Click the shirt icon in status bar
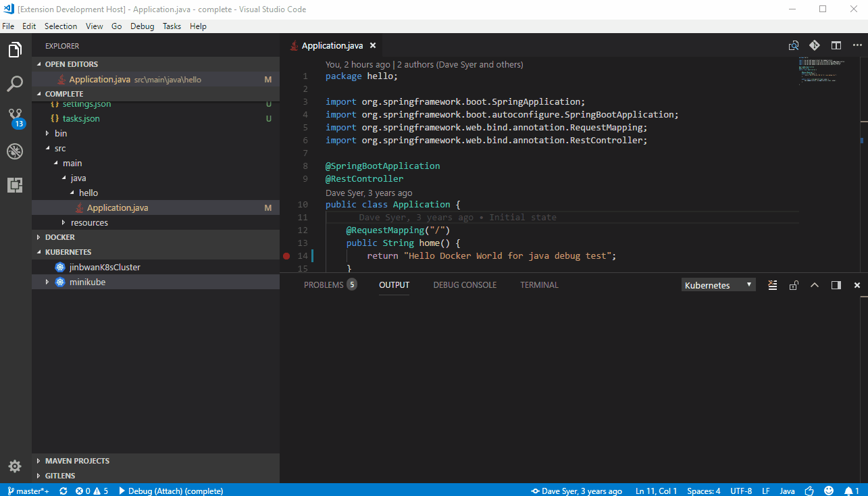The image size is (868, 496). coord(809,491)
